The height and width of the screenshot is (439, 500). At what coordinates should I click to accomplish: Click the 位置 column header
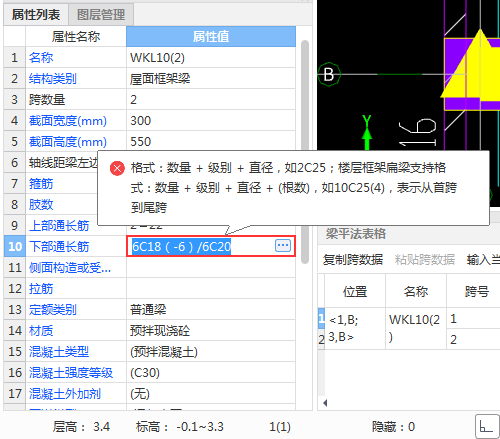pyautogui.click(x=355, y=291)
